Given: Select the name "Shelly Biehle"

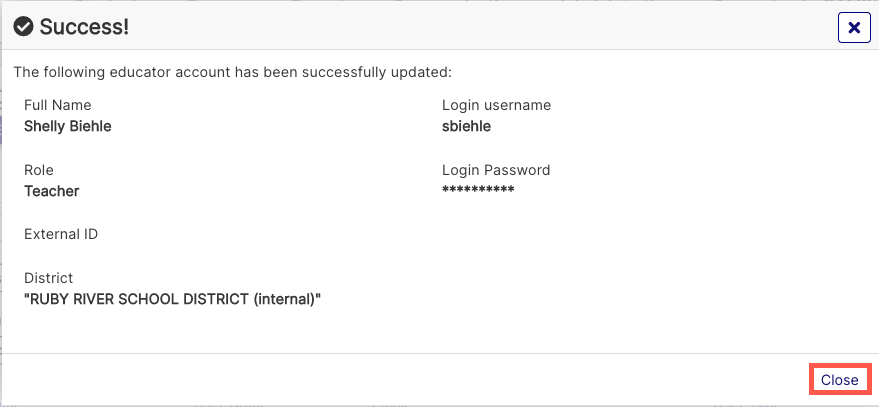Looking at the screenshot, I should [x=67, y=126].
